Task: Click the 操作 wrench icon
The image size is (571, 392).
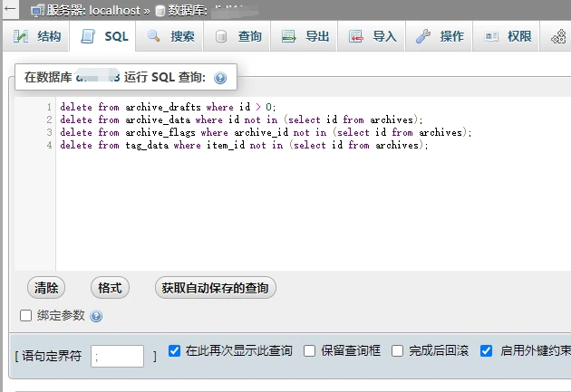Action: tap(423, 36)
